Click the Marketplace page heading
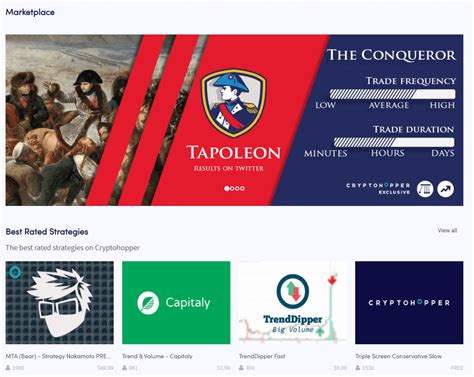Image resolution: width=474 pixels, height=377 pixels. (30, 12)
